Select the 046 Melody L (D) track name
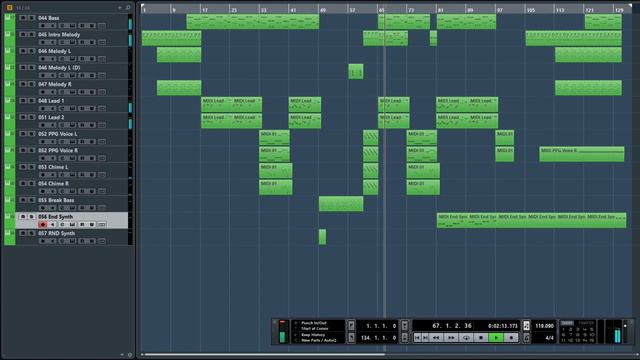The width and height of the screenshot is (640, 360). point(59,68)
